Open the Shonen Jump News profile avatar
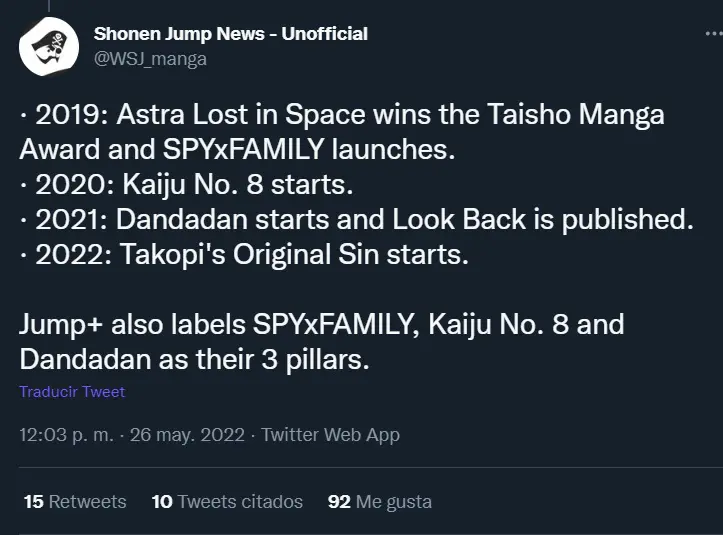This screenshot has height=535, width=723. [x=49, y=46]
